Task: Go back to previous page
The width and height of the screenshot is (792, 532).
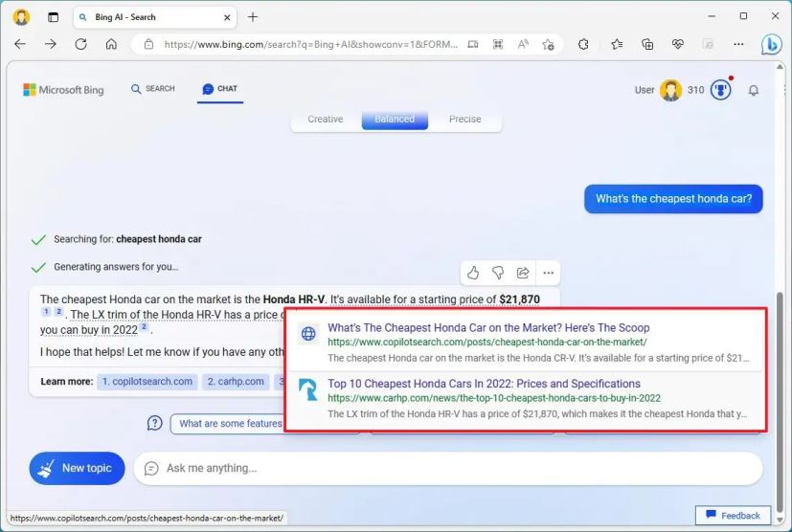Action: pyautogui.click(x=20, y=44)
